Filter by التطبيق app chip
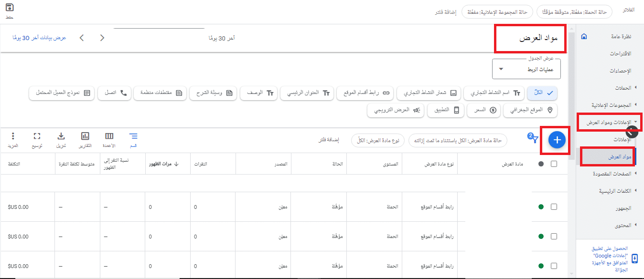This screenshot has height=279, width=644. 446,110
